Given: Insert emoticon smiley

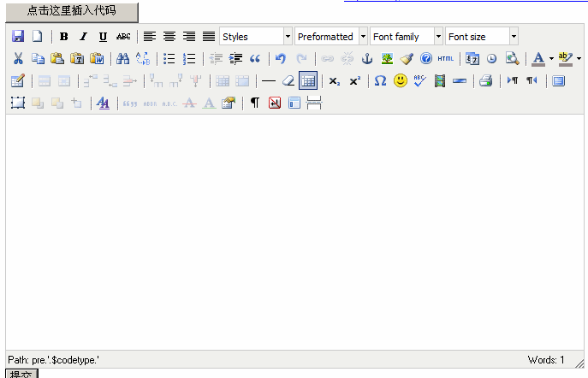Looking at the screenshot, I should [401, 80].
